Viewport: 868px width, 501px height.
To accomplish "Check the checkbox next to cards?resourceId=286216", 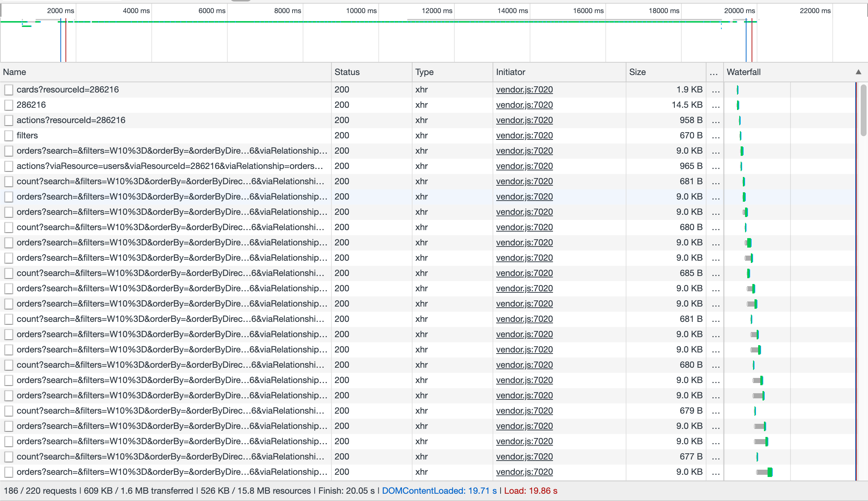I will pyautogui.click(x=9, y=89).
